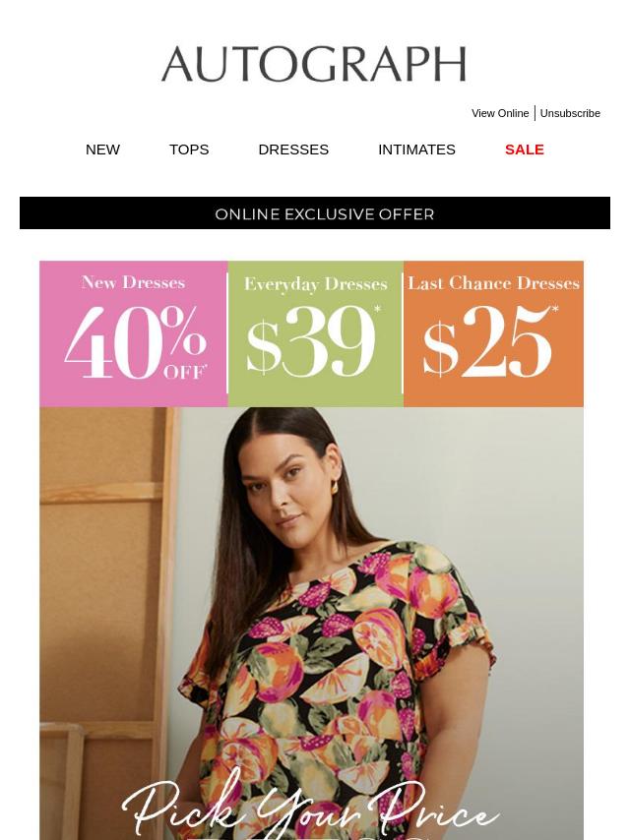Image resolution: width=630 pixels, height=840 pixels.
Task: Select the green Everyday Dresses heading
Action: click(315, 284)
